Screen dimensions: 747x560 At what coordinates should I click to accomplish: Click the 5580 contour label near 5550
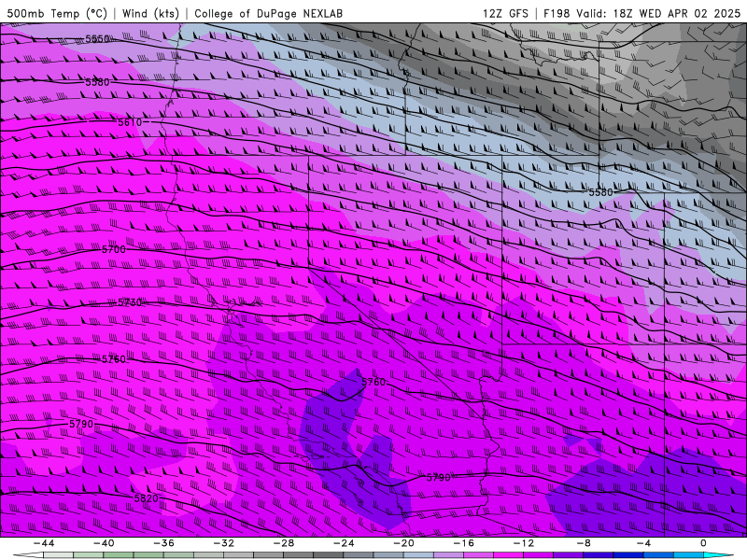97,82
